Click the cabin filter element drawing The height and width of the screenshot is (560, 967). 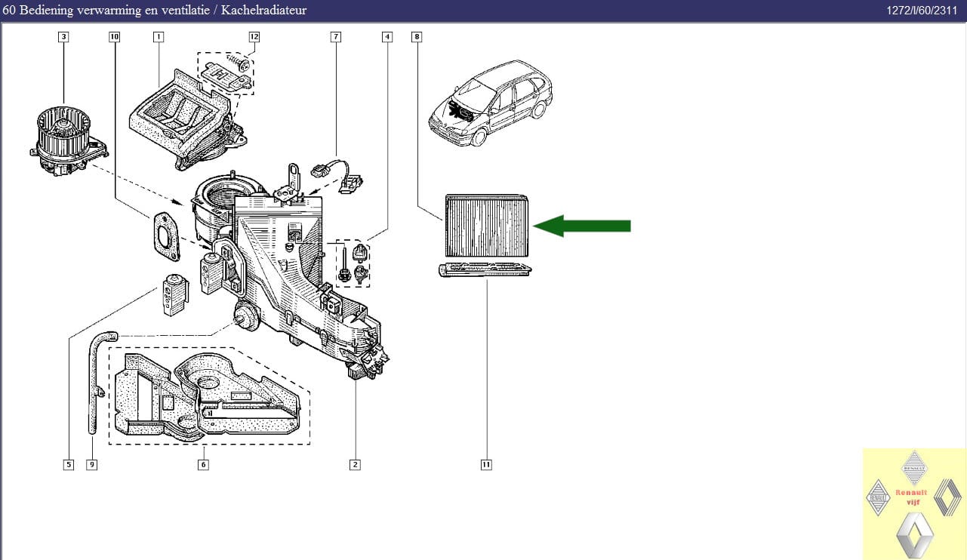pos(486,225)
